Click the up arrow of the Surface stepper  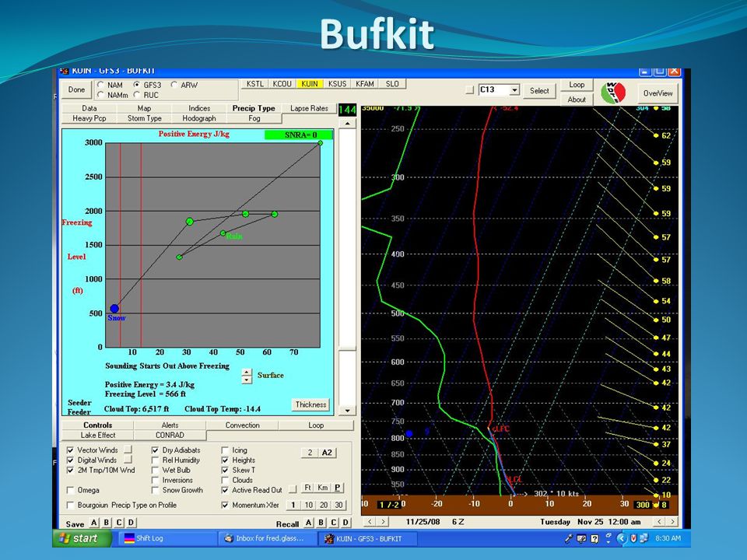247,372
